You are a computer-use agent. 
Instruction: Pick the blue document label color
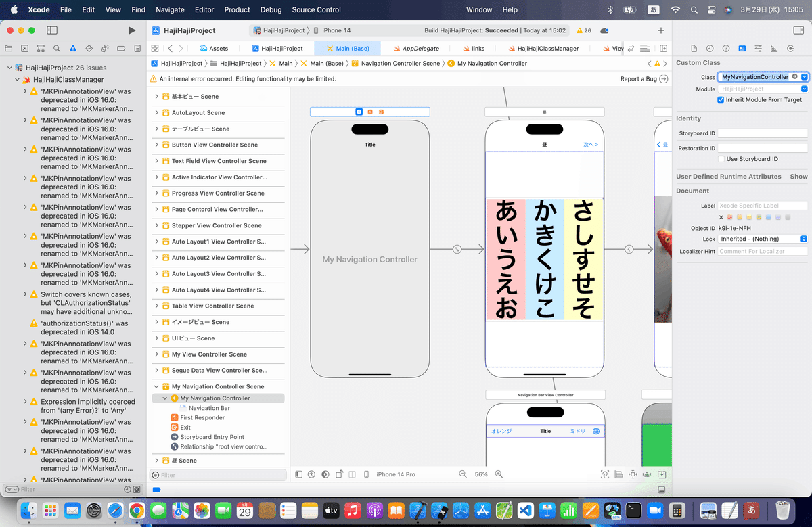pyautogui.click(x=769, y=217)
